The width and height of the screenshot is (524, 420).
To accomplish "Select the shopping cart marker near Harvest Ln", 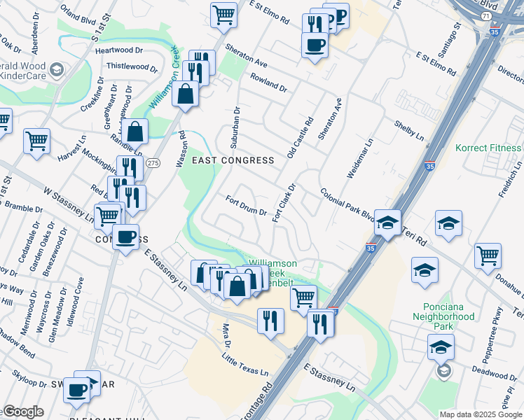I will [36, 140].
